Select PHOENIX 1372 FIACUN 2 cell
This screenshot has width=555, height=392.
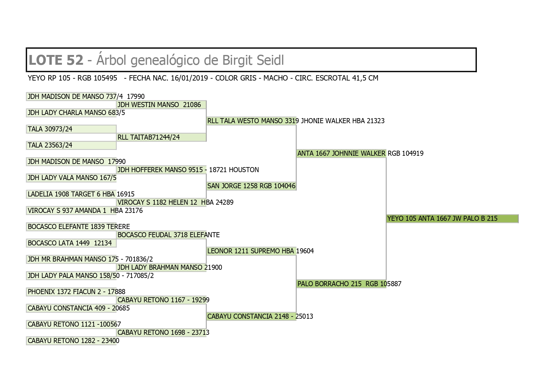tap(72, 292)
